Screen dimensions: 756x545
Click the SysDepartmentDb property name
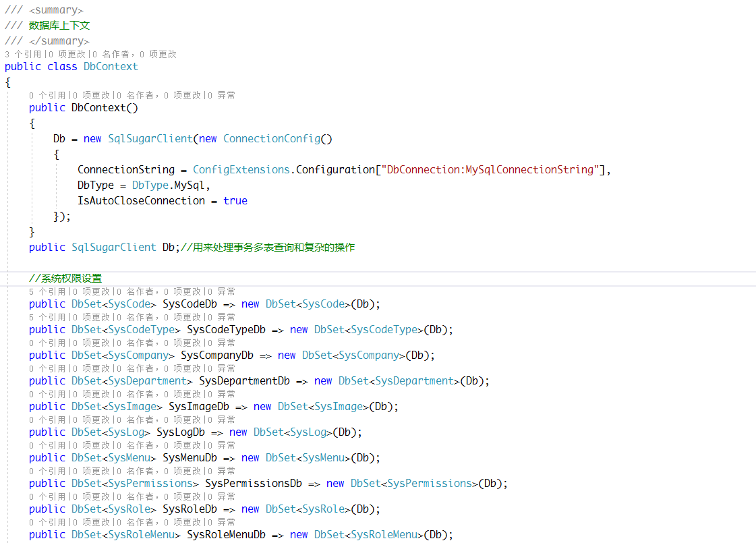pyautogui.click(x=244, y=381)
